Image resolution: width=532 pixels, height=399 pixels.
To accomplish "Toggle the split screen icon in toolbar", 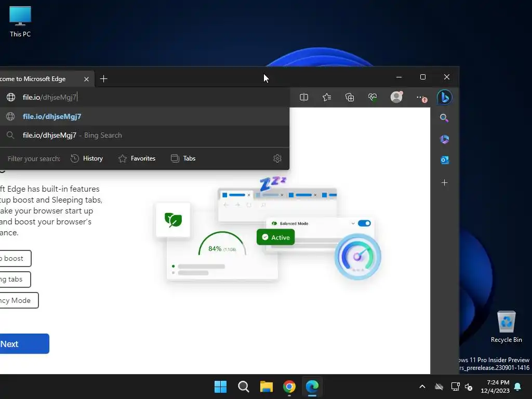I will click(x=304, y=97).
